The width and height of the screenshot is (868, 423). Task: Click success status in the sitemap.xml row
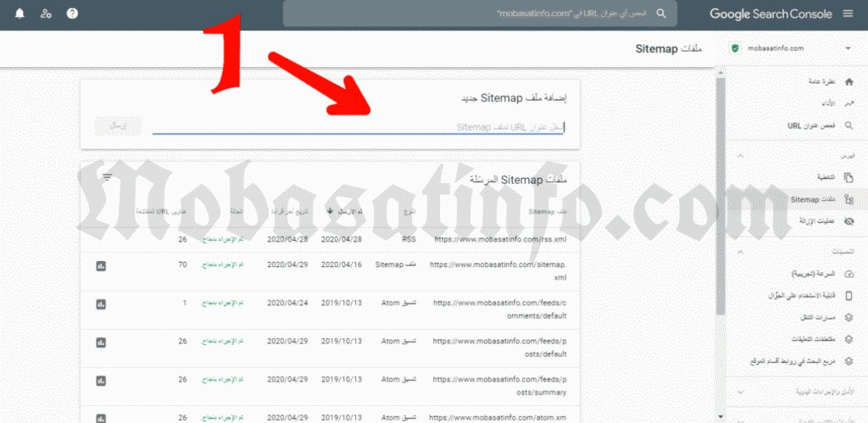click(223, 264)
